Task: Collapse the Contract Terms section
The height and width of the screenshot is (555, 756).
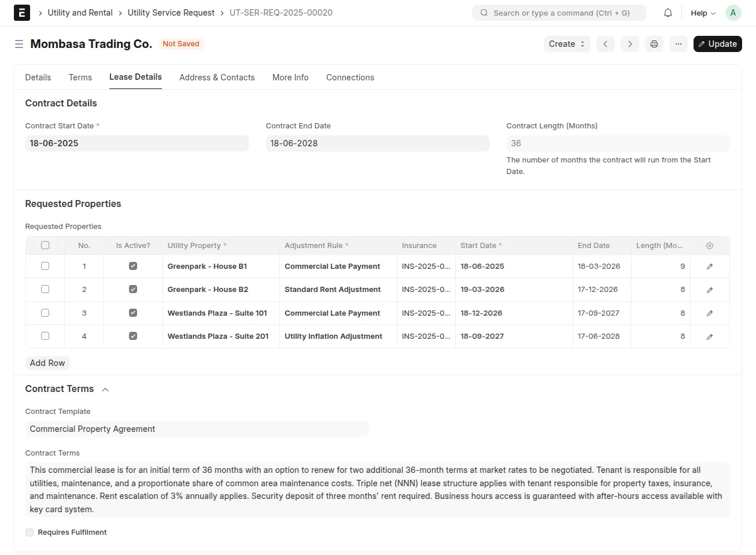Action: click(105, 390)
